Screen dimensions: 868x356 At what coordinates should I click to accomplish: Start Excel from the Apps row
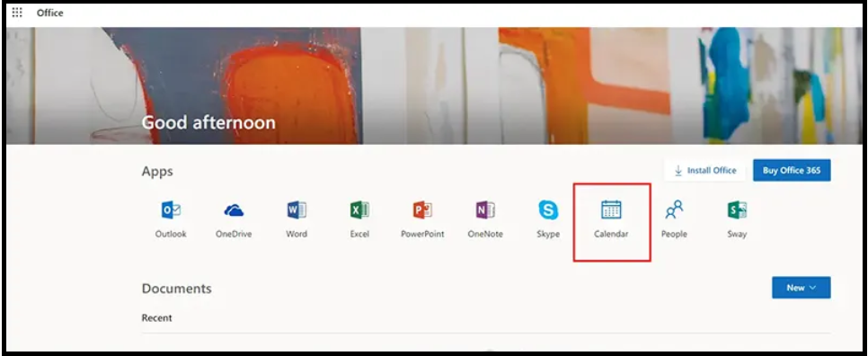(359, 219)
